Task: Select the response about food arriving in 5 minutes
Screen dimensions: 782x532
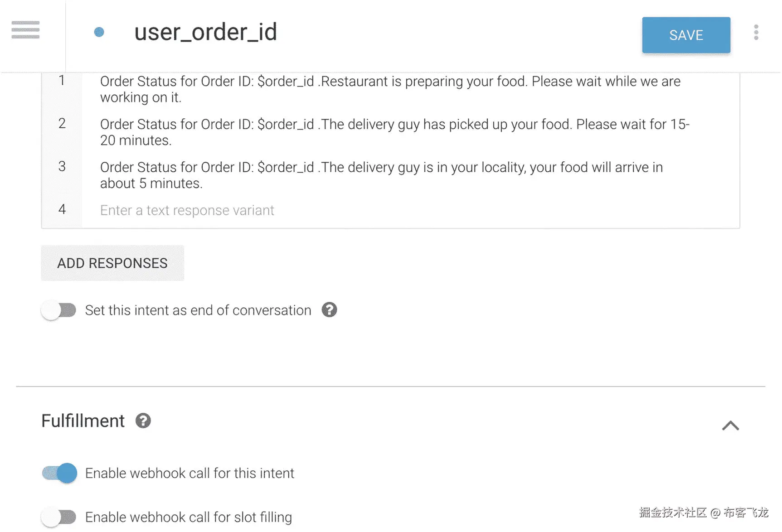Action: point(381,175)
